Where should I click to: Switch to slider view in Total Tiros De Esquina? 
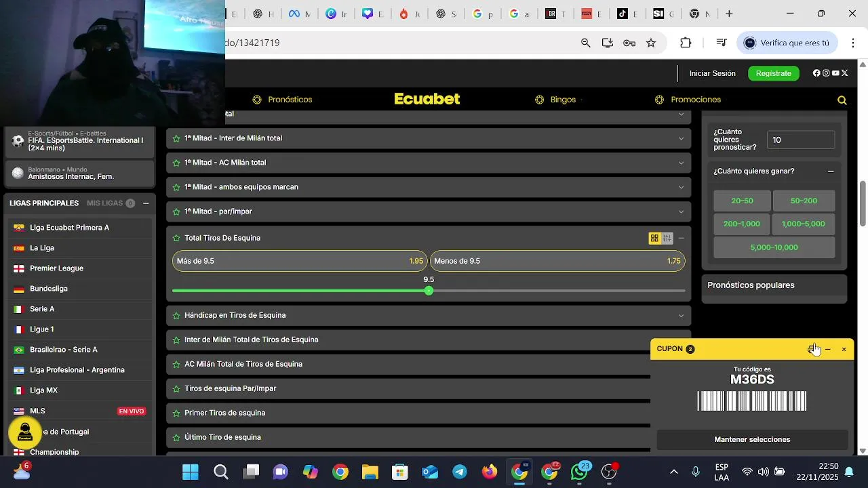coord(667,238)
